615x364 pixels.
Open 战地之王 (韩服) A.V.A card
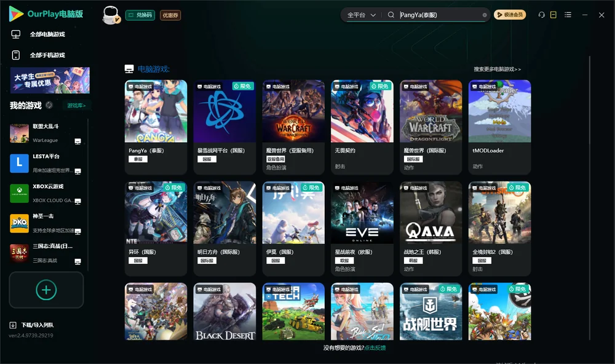pos(431,229)
